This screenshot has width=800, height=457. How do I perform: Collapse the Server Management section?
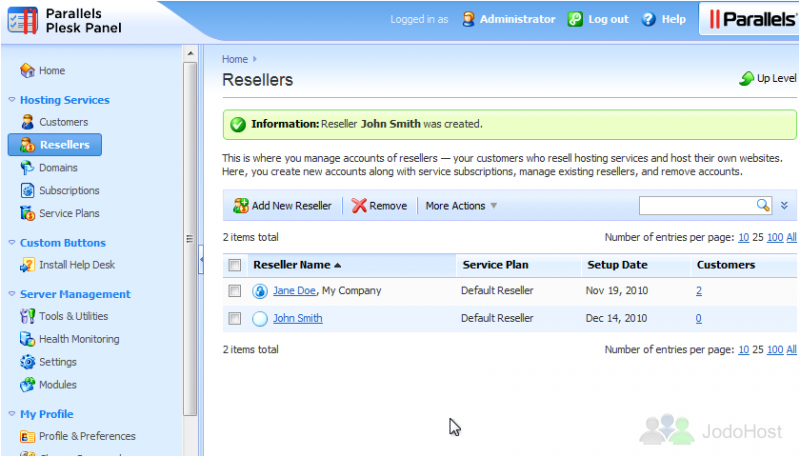(x=12, y=294)
